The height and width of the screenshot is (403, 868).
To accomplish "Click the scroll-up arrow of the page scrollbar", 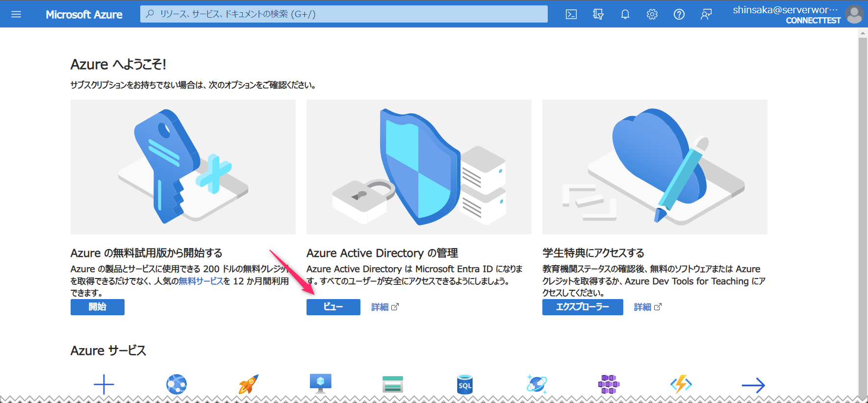I will tap(863, 33).
